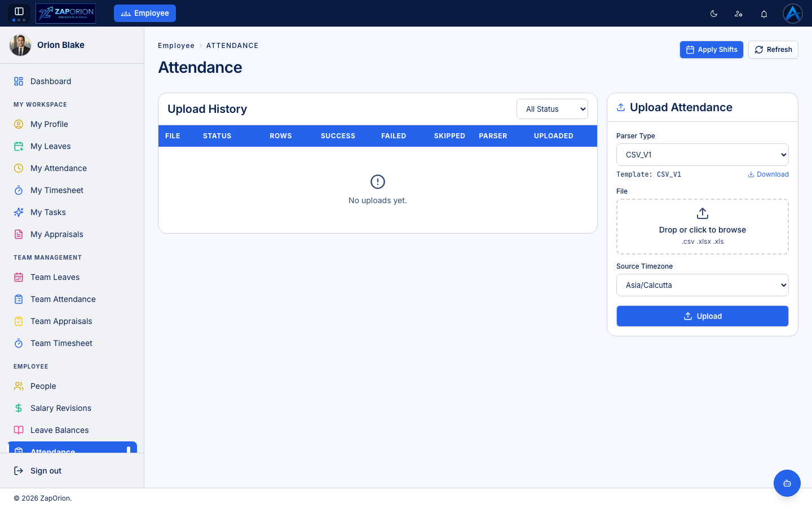Click the People group icon

tap(19, 386)
